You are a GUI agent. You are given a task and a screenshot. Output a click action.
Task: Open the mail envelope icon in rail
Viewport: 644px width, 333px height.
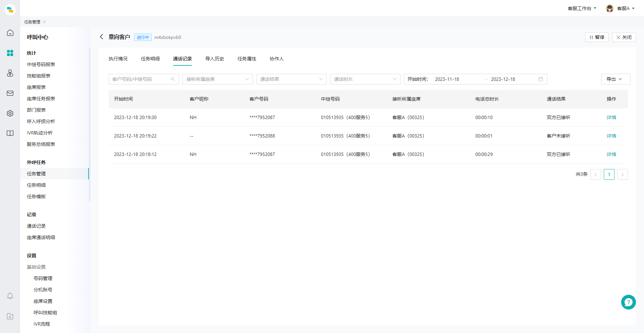(x=10, y=93)
